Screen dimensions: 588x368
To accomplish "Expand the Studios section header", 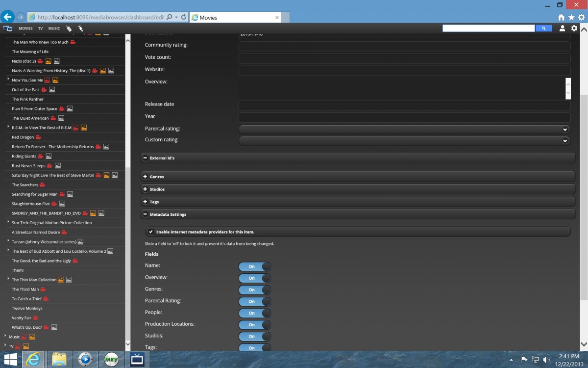I will [358, 189].
